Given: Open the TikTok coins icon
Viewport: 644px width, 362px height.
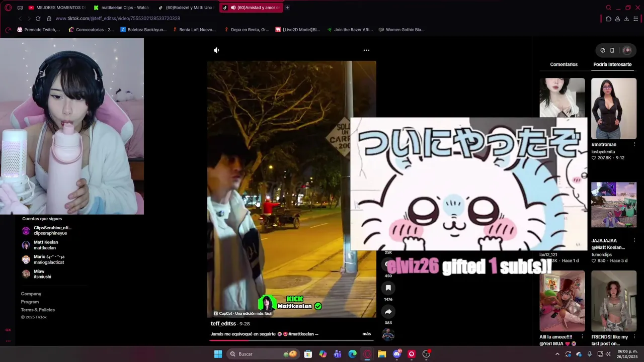Looking at the screenshot, I should (603, 50).
